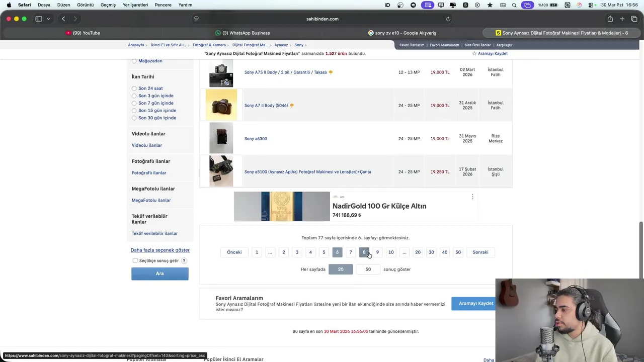Open the Yer İşaretleri menu
Viewport: 644px width, 362px height.
click(135, 5)
